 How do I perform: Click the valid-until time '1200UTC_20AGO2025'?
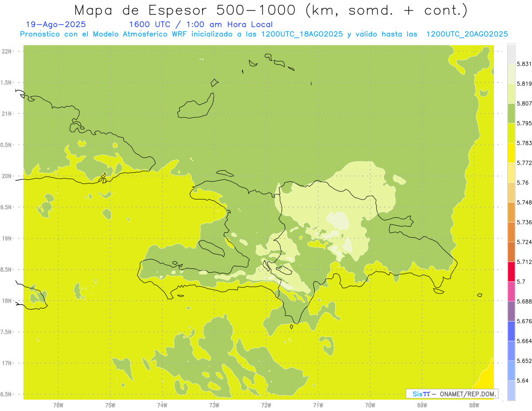[x=467, y=34]
